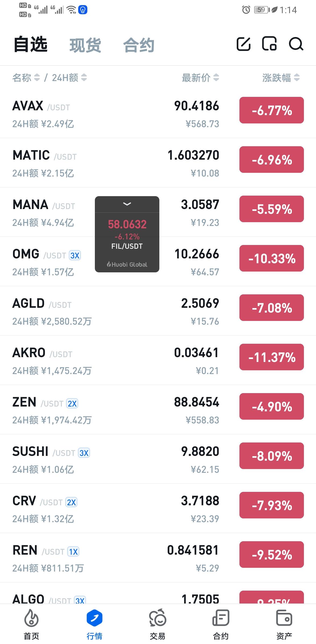Tap the search magnifier icon

pyautogui.click(x=296, y=44)
